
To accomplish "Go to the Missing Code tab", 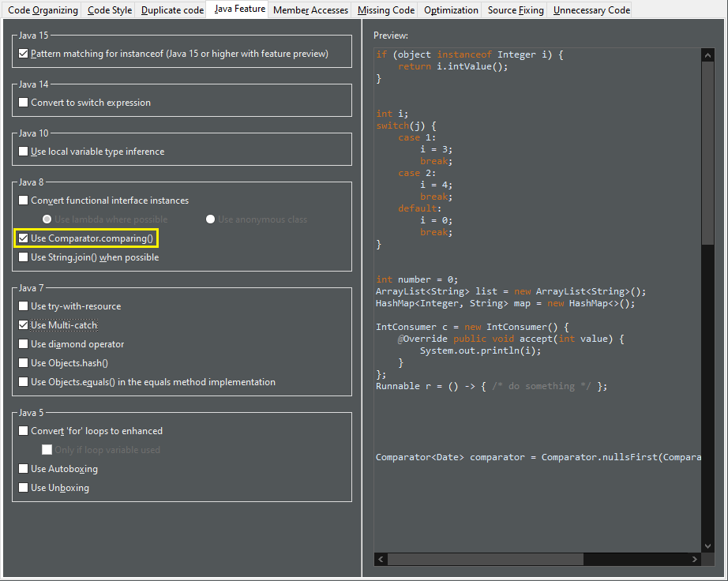I will [386, 10].
